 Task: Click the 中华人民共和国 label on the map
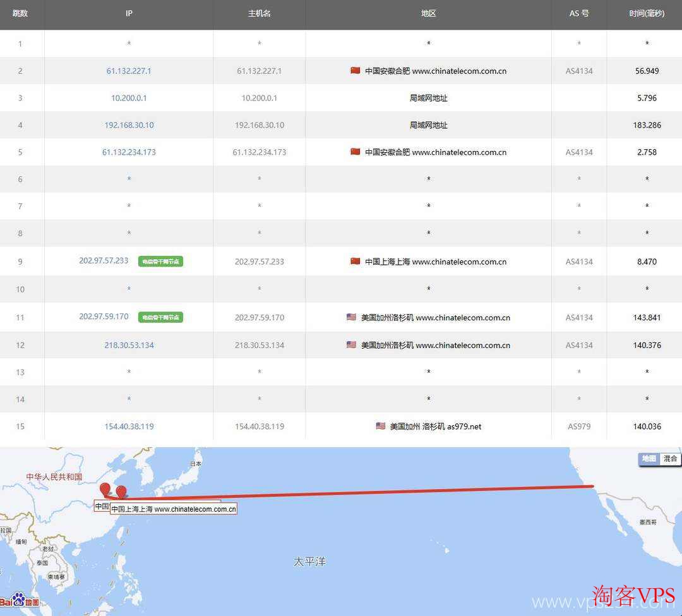tap(54, 477)
